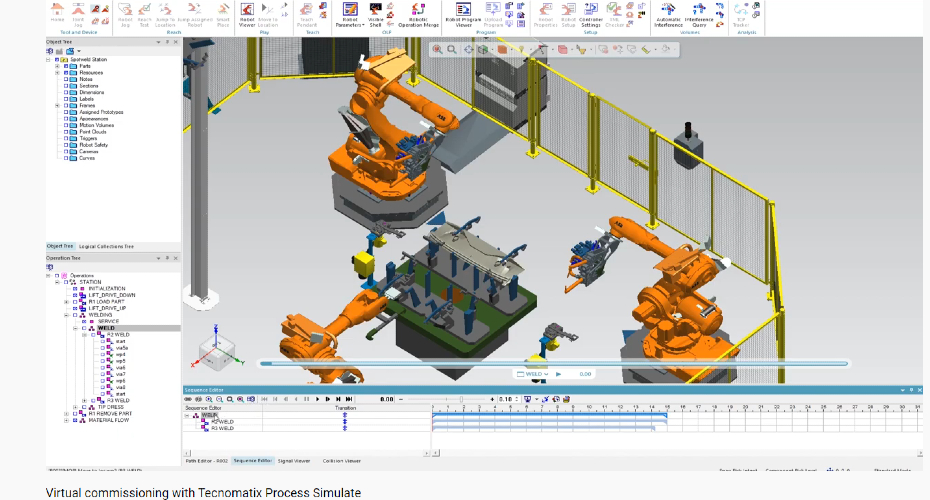Open the Visible Shell tool

(x=376, y=10)
